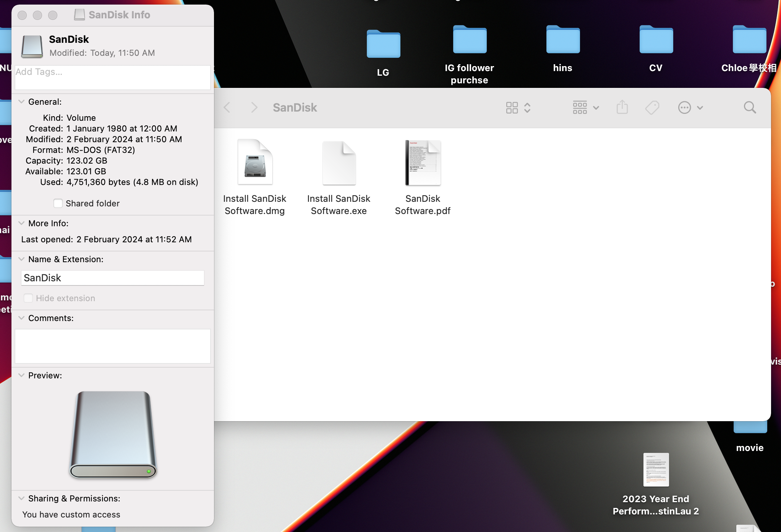
Task: Click the Finder forward arrow
Action: (254, 107)
